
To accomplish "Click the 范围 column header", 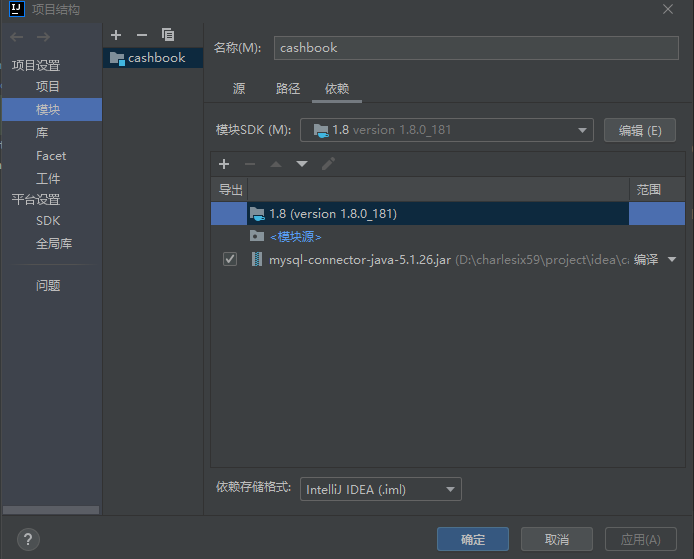I will click(657, 190).
